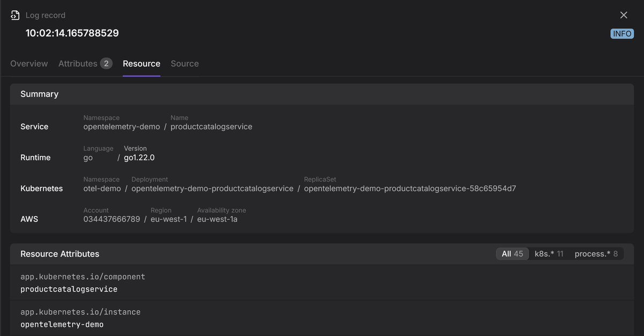644x336 pixels.
Task: Click service namespace opentelemetry-demo in Summary
Action: (x=122, y=127)
